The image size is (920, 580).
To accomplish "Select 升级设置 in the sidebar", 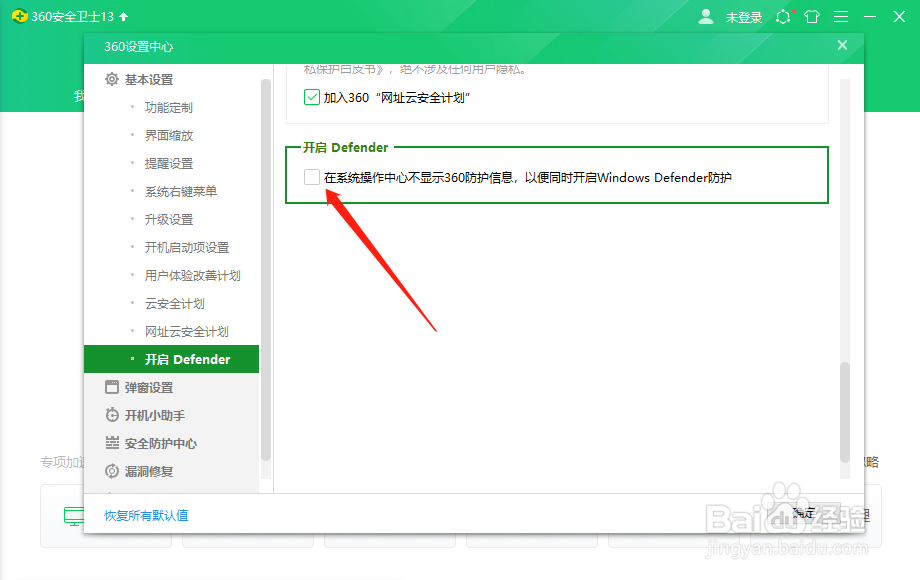I will click(169, 220).
